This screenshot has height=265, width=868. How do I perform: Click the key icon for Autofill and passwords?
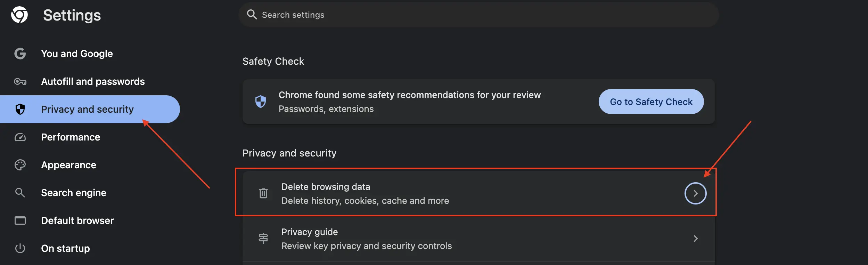coord(20,81)
